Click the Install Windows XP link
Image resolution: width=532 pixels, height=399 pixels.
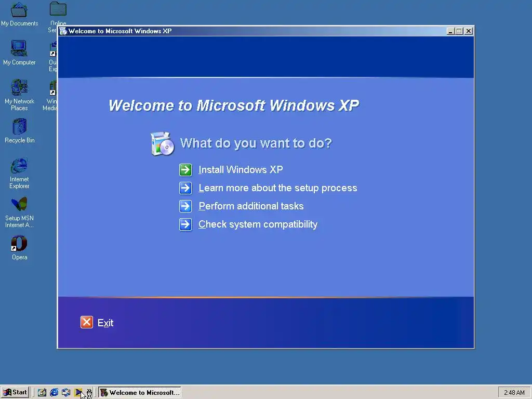[x=241, y=170]
